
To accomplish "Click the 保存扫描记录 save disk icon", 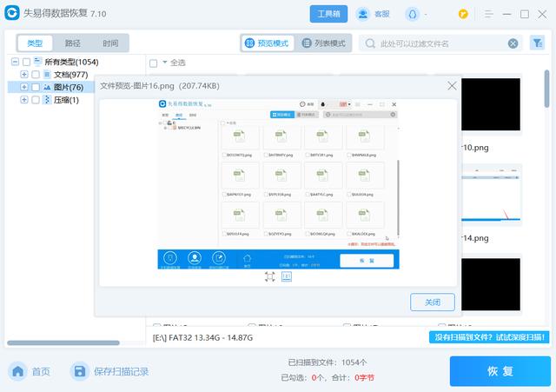I will (x=79, y=371).
